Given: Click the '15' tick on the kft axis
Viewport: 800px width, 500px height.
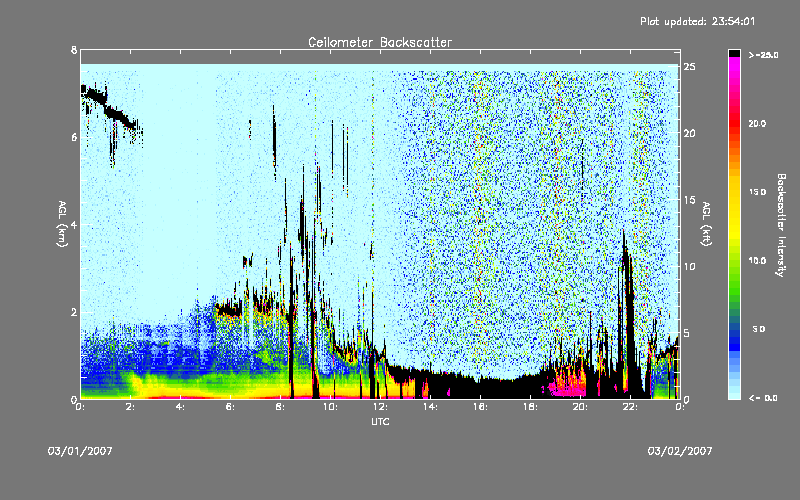Looking at the screenshot, I should click(690, 200).
